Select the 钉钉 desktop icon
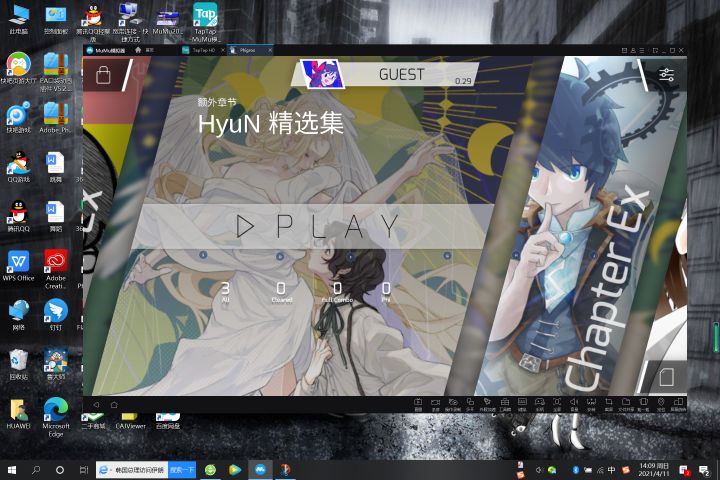This screenshot has height=480, width=720. coord(56,315)
